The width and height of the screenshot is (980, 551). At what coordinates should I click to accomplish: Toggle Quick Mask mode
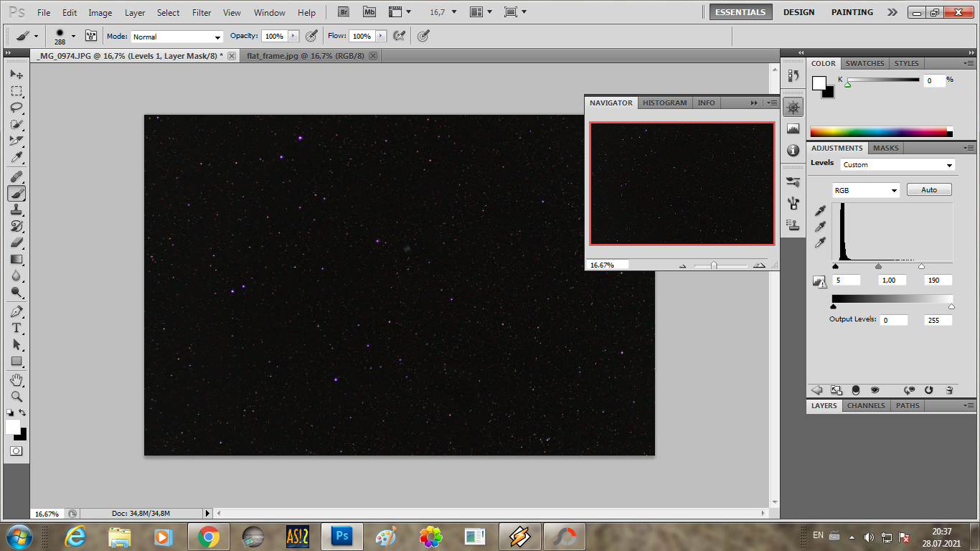click(16, 451)
